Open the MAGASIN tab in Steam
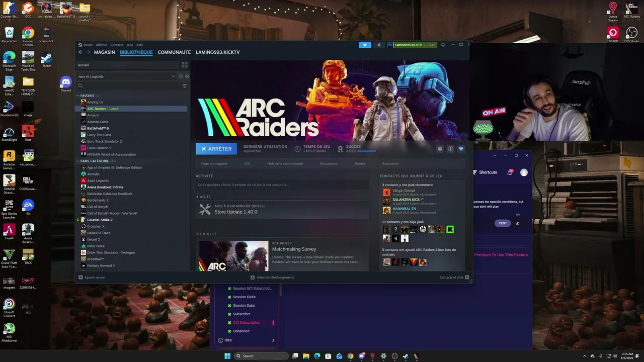The height and width of the screenshot is (362, 644). pyautogui.click(x=104, y=52)
